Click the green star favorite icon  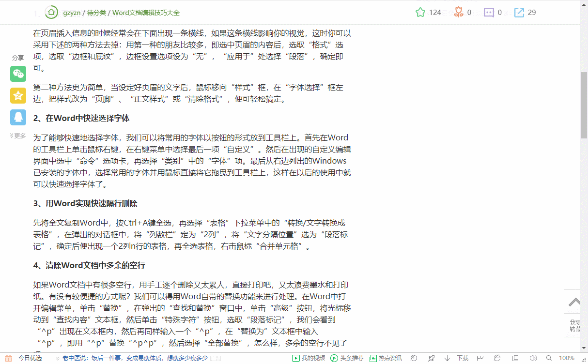(x=420, y=13)
